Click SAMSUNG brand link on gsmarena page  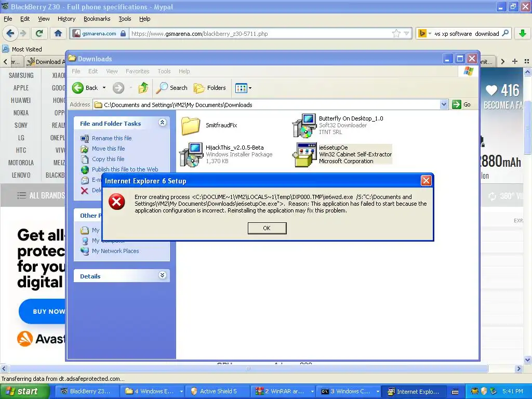click(21, 75)
